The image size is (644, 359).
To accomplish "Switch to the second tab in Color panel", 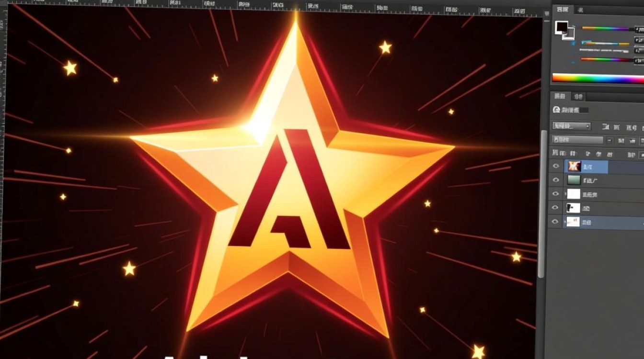I will click(x=580, y=10).
